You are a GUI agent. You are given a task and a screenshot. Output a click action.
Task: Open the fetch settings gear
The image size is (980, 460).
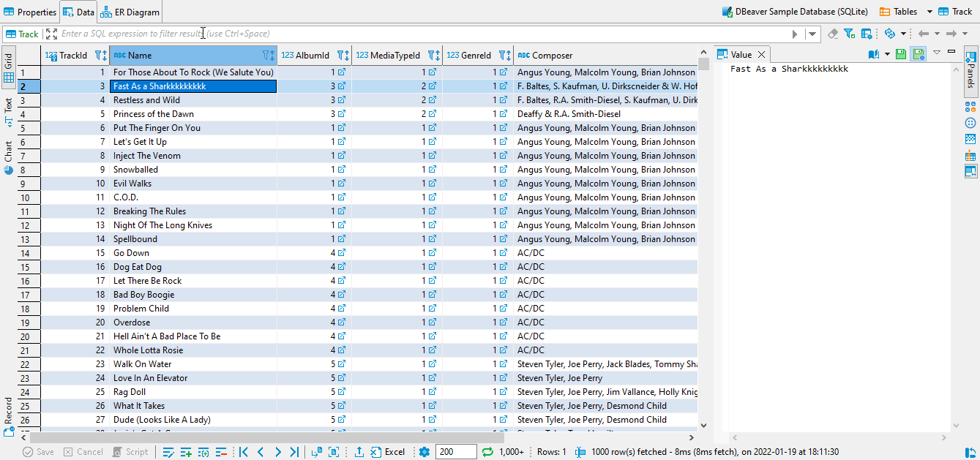point(424,451)
